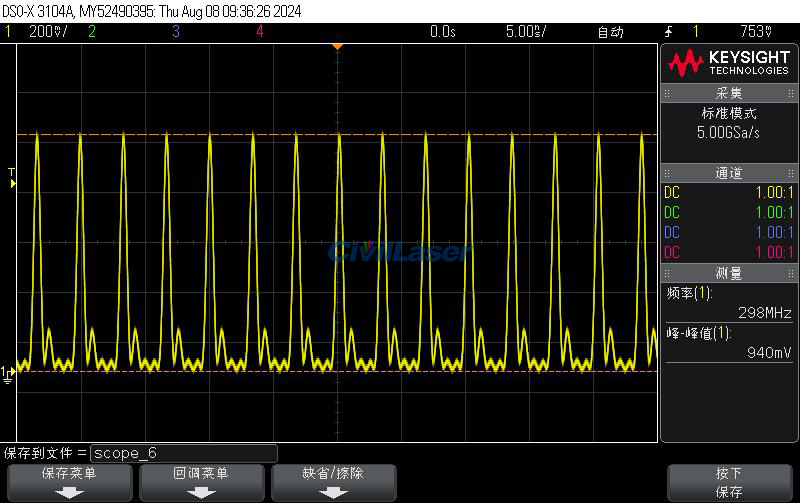This screenshot has height=503, width=800.
Task: Click the 自动 trigger mode label
Action: [x=611, y=32]
